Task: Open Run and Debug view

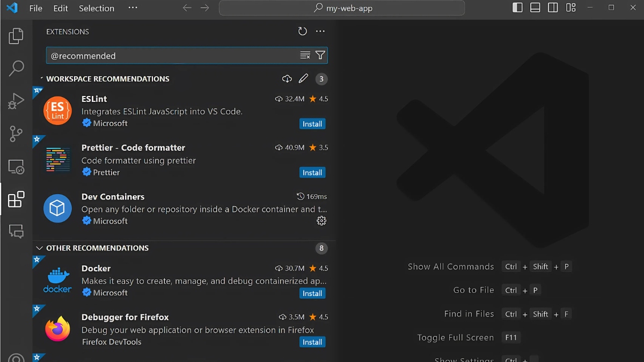Action: click(x=16, y=101)
